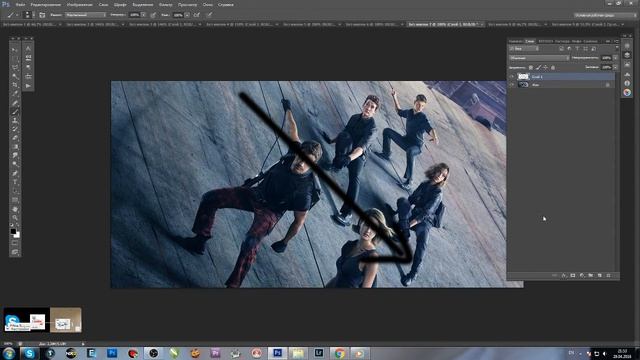Toggle lock image pixels

538,67
